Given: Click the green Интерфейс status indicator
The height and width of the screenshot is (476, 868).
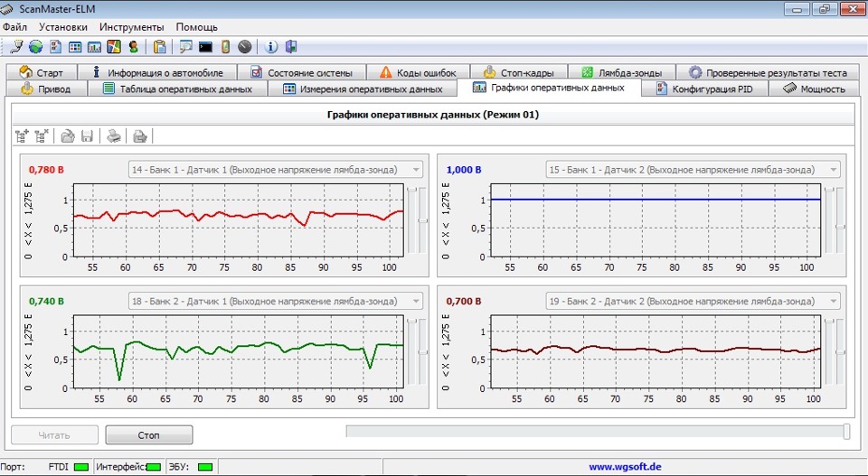Looking at the screenshot, I should tap(154, 467).
